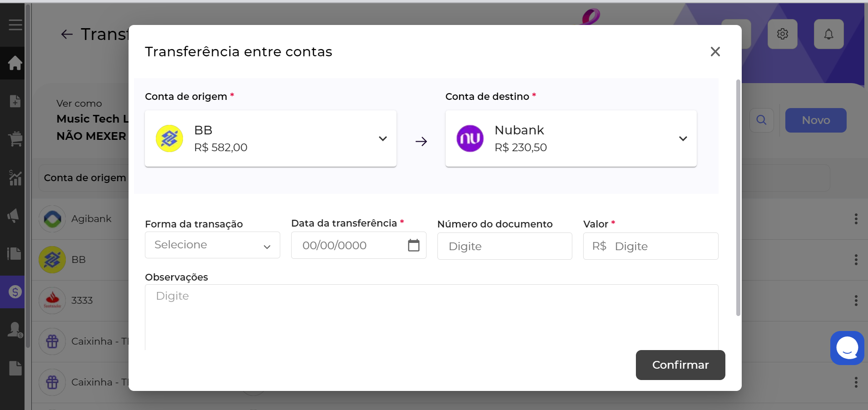Click the person with dollar sidebar icon
This screenshot has width=868, height=410.
[14, 330]
